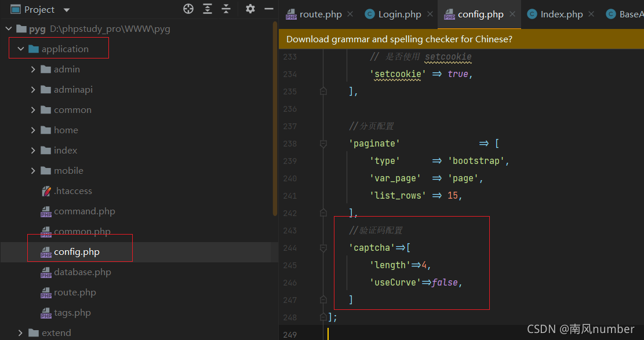Screen dimensions: 644x340
Task: Select common.php in the project tree
Action: (x=82, y=232)
